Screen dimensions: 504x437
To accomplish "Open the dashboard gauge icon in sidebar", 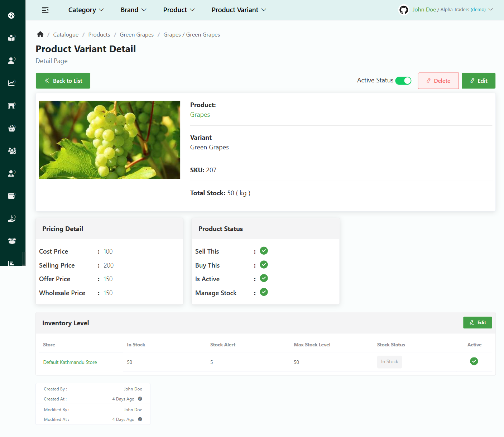I will tap(11, 15).
